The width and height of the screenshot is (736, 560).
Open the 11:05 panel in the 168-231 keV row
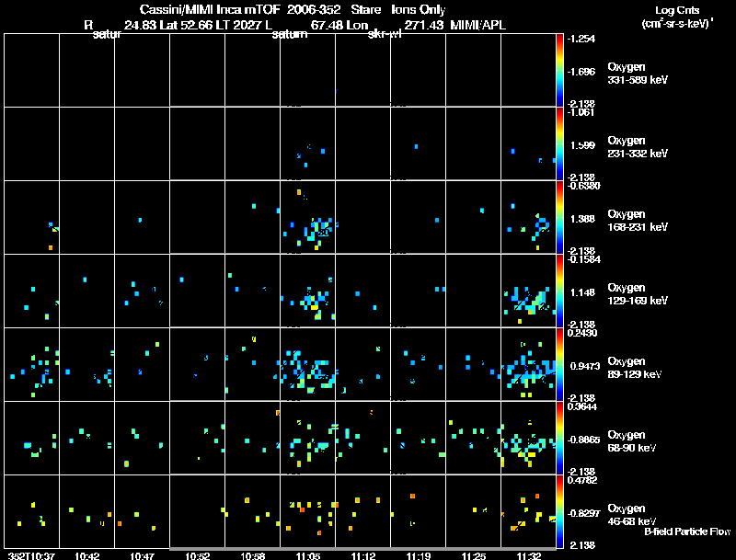tap(307, 217)
